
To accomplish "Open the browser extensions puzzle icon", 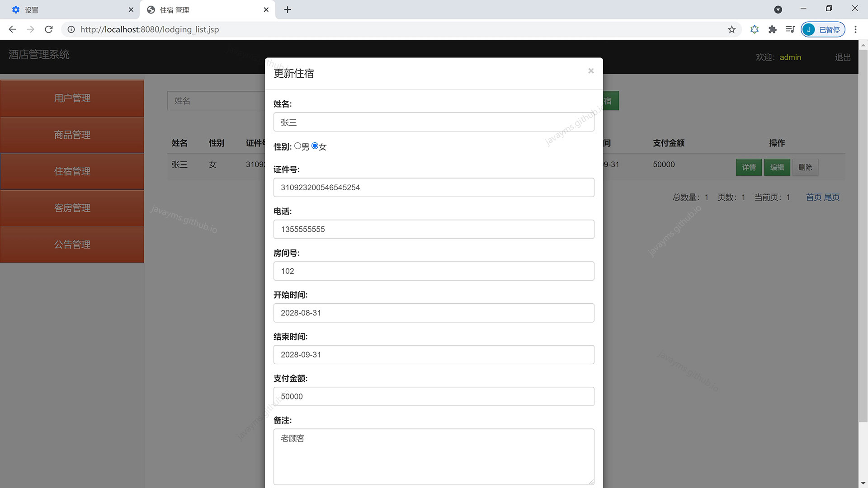I will (772, 29).
